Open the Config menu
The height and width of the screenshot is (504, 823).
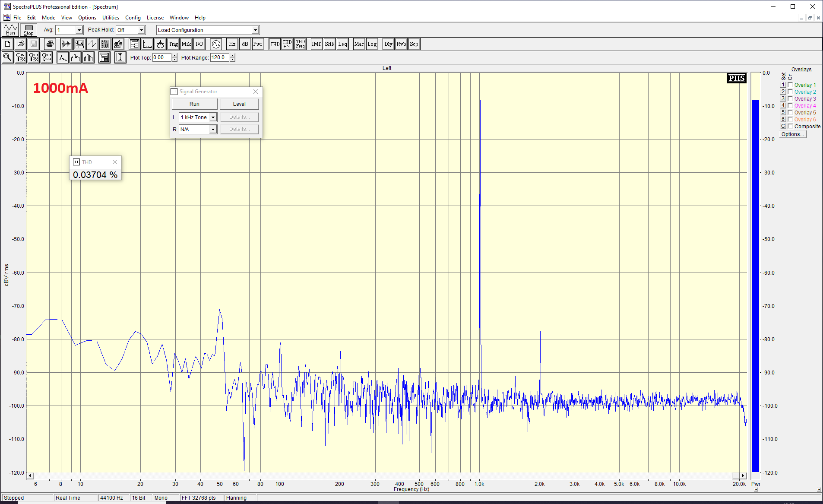(x=133, y=18)
